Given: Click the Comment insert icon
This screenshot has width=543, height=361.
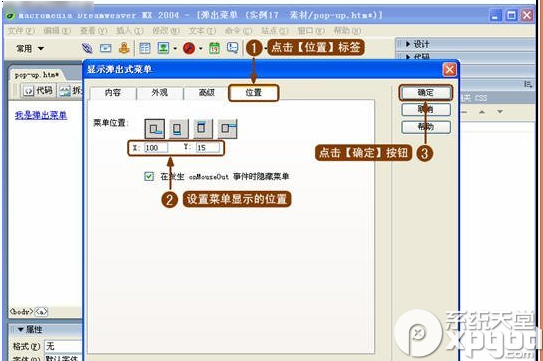Looking at the screenshot, I should pyautogui.click(x=232, y=47).
